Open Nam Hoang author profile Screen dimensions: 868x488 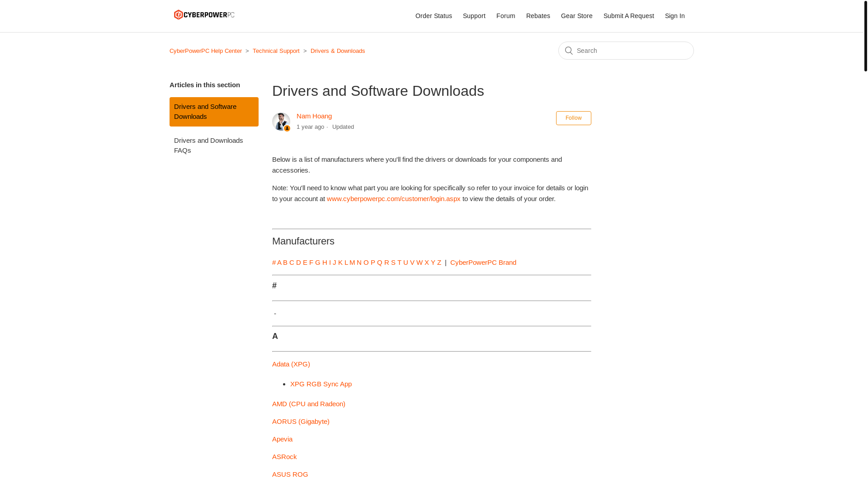[314, 116]
